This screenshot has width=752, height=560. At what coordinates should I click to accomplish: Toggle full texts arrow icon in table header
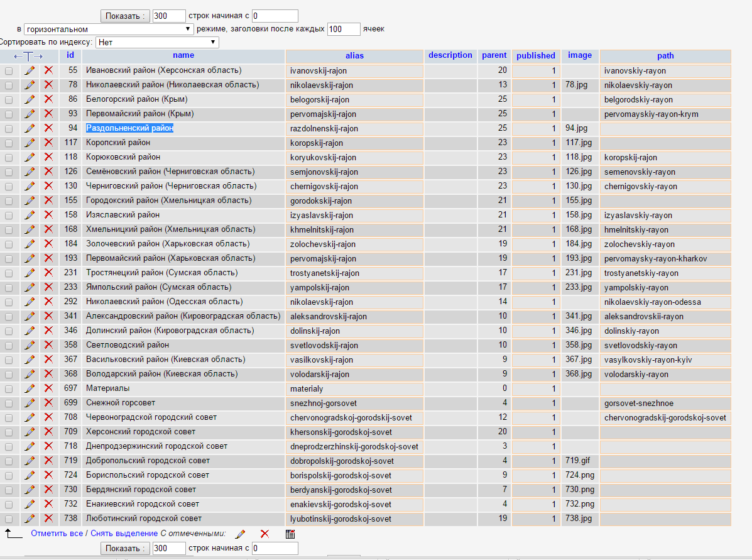tap(28, 56)
